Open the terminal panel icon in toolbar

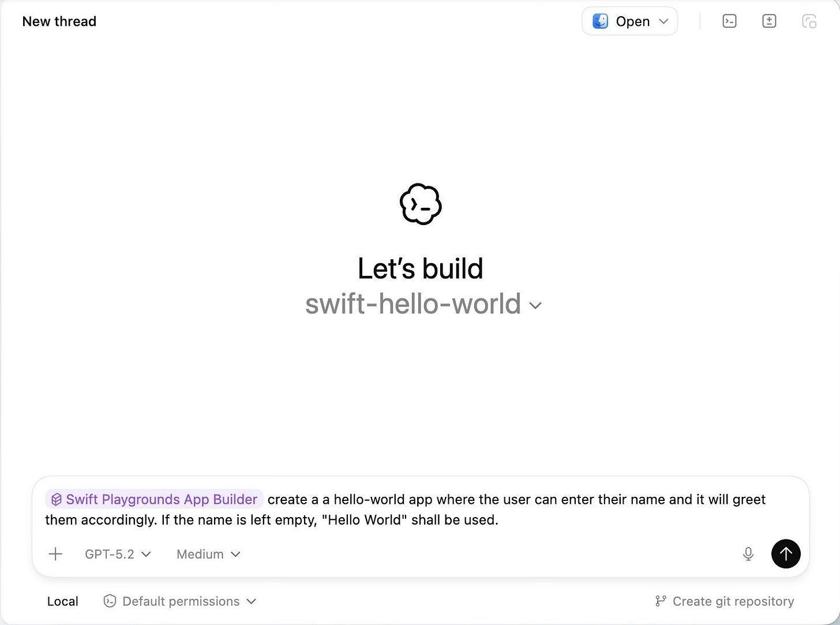coord(729,21)
